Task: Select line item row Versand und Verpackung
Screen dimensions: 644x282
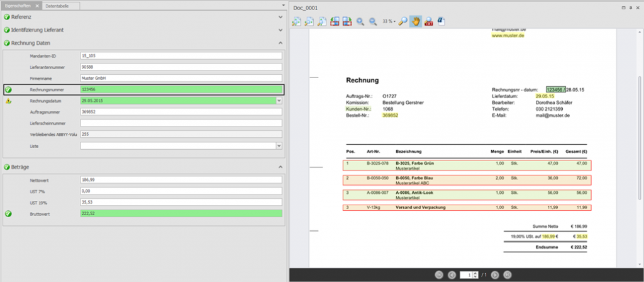Action: tap(467, 208)
